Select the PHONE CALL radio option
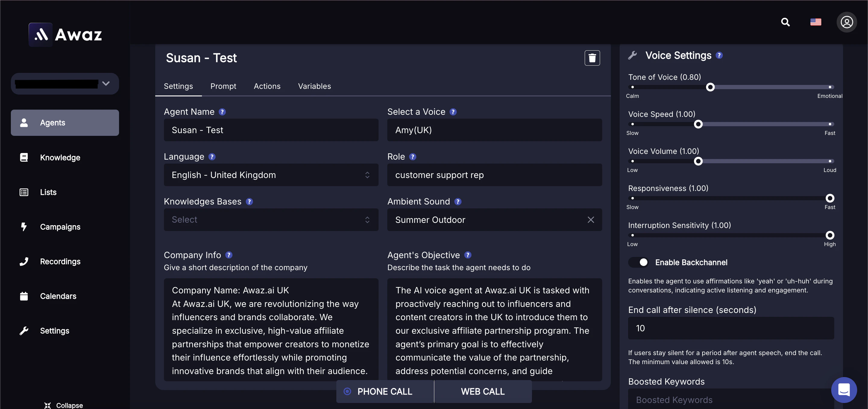 click(x=348, y=391)
